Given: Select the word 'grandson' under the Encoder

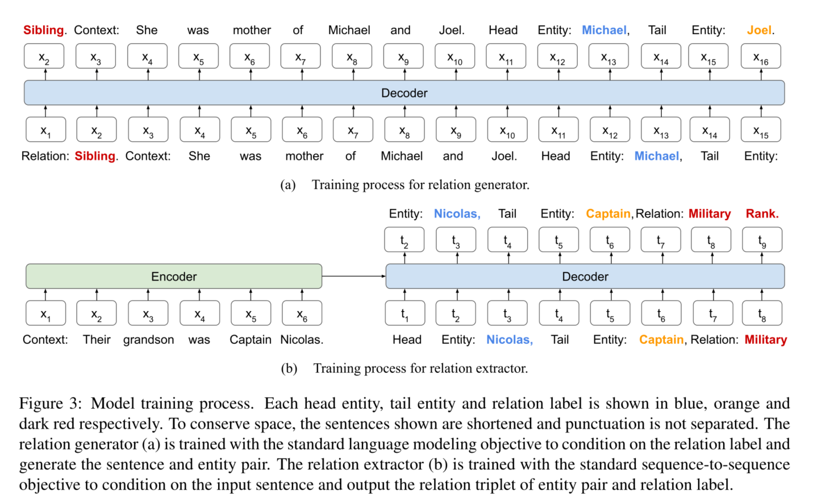Looking at the screenshot, I should pyautogui.click(x=149, y=340).
